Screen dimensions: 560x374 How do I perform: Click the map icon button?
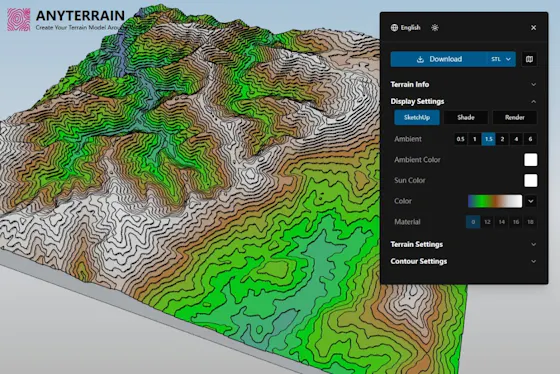(x=529, y=59)
